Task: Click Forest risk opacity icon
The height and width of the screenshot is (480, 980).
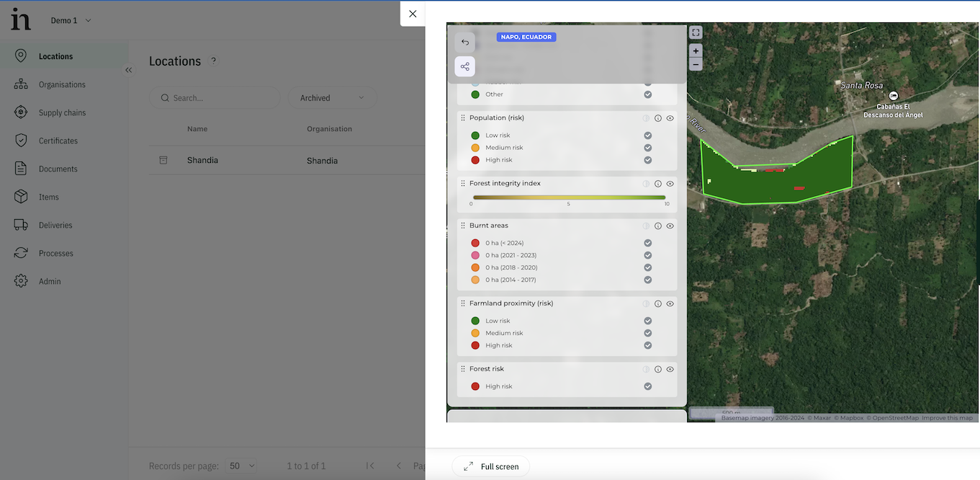Action: click(x=646, y=370)
